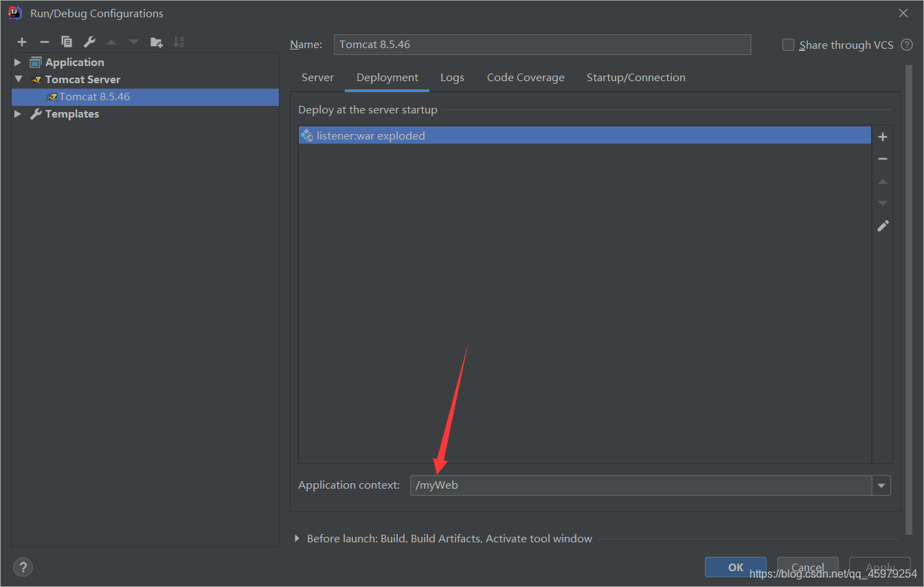Switch to the Server tab
924x587 pixels.
pyautogui.click(x=317, y=78)
